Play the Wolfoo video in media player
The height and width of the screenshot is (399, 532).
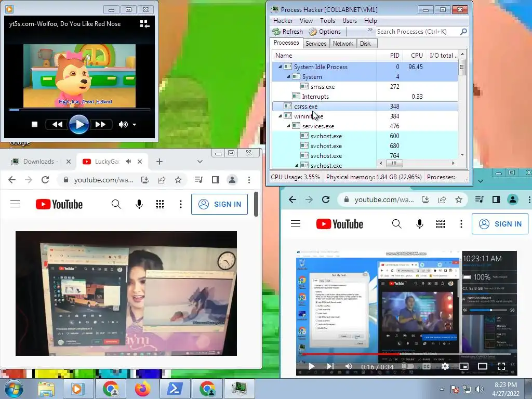click(79, 125)
